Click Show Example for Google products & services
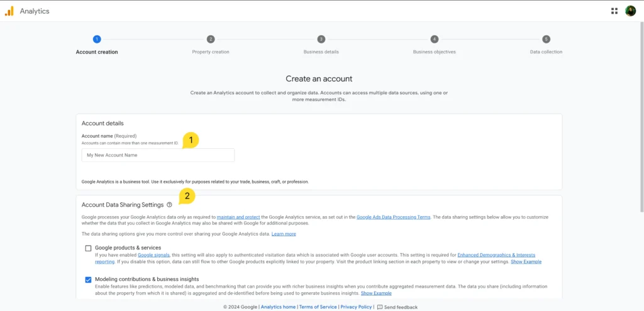Viewport: 644px width, 311px height. (x=526, y=262)
